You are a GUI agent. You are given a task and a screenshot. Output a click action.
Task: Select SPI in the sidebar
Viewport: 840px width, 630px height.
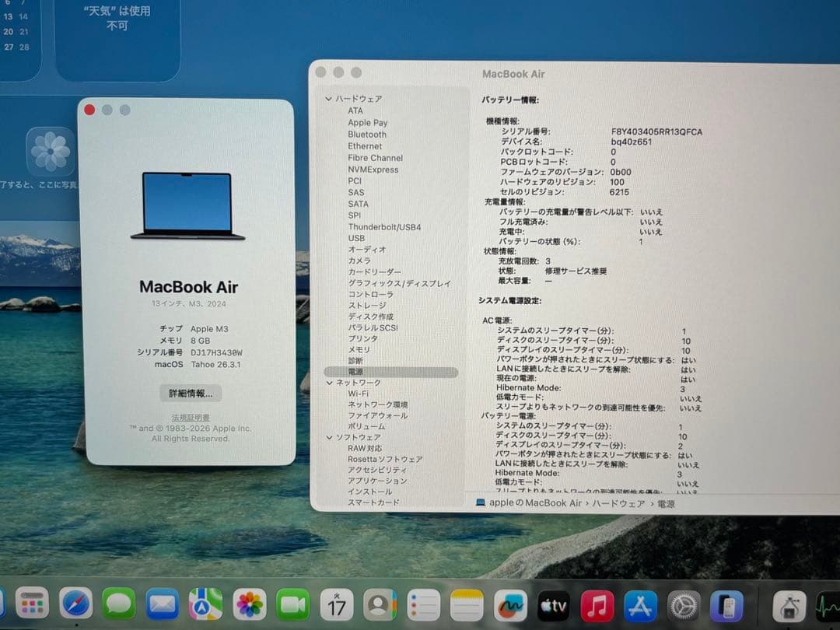pos(354,215)
